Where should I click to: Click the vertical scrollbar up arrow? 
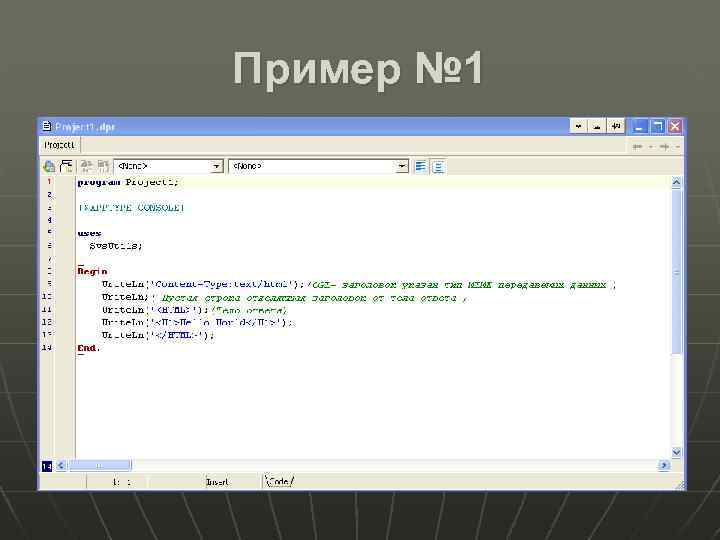pos(676,183)
